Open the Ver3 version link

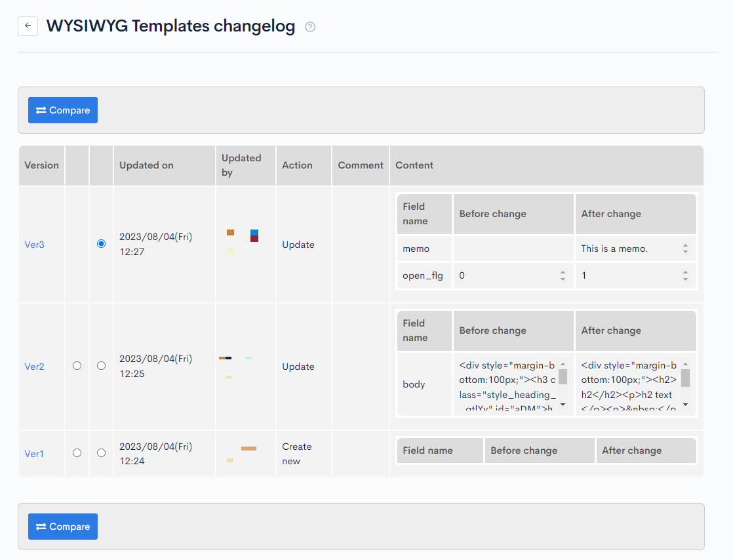click(34, 244)
